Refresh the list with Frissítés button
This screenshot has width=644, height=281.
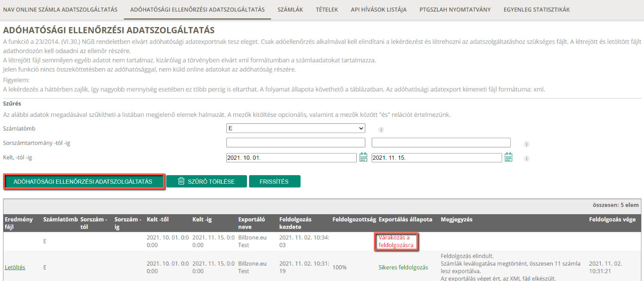[274, 182]
